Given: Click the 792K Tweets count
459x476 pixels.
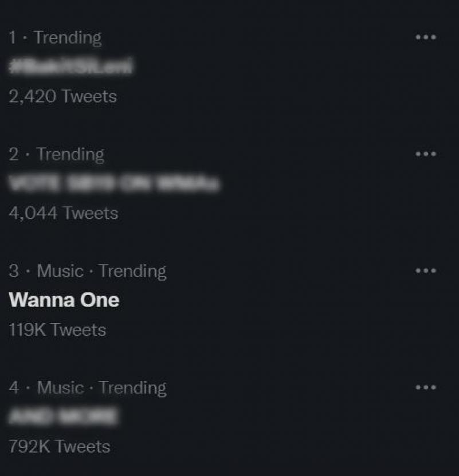Looking at the screenshot, I should (x=59, y=446).
